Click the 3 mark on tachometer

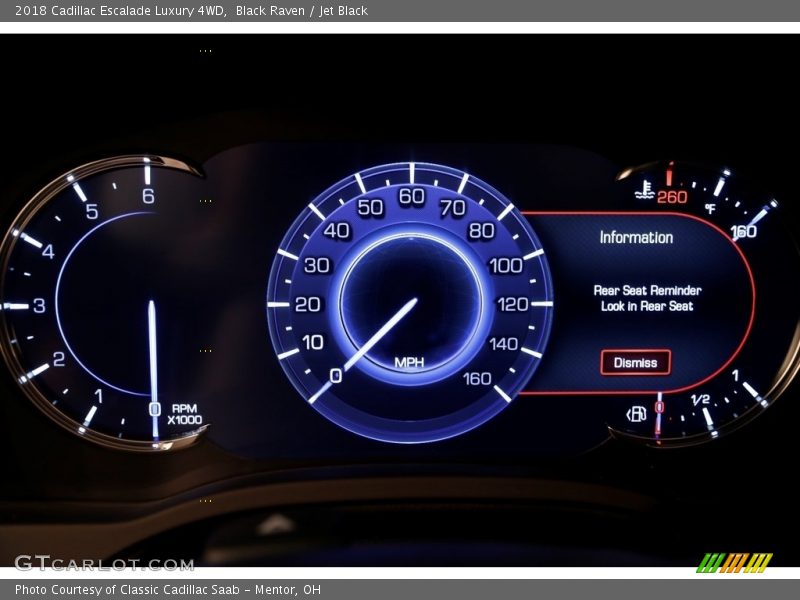click(x=39, y=306)
